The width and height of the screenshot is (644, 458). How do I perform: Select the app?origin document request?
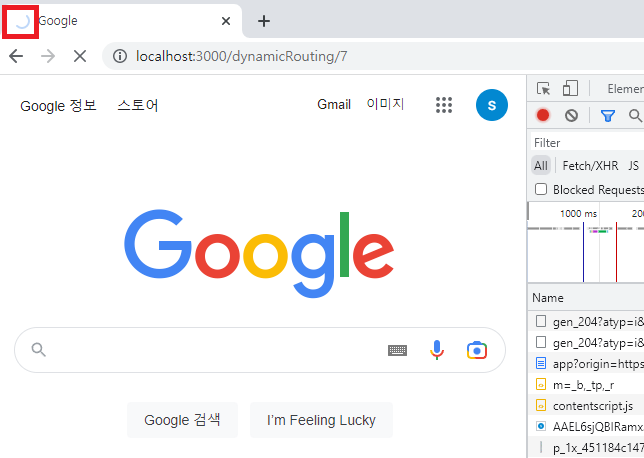click(586, 364)
